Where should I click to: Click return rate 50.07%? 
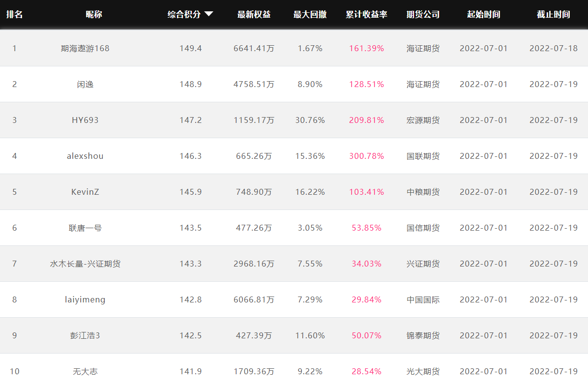coord(366,335)
